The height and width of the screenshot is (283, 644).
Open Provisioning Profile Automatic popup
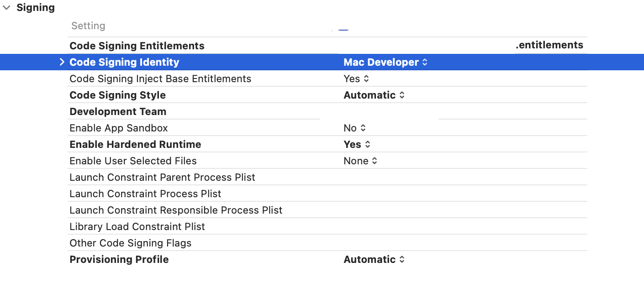point(374,259)
